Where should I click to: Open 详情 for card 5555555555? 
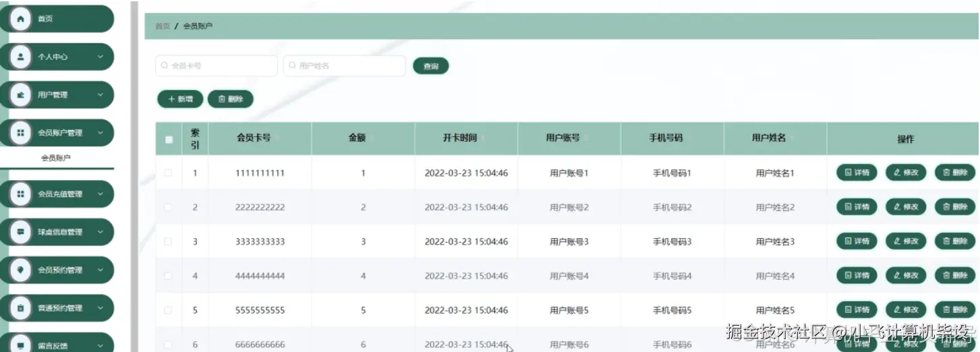[857, 310]
